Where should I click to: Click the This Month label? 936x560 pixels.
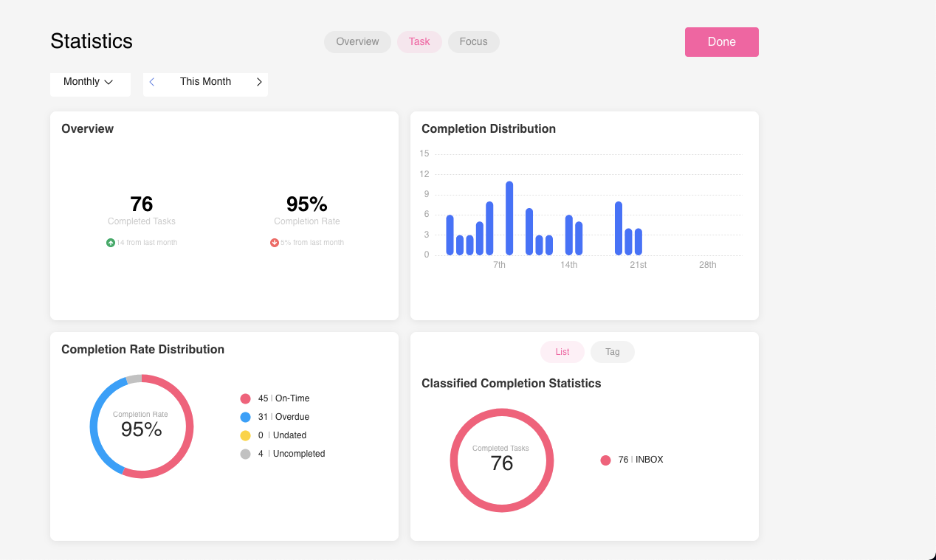206,81
